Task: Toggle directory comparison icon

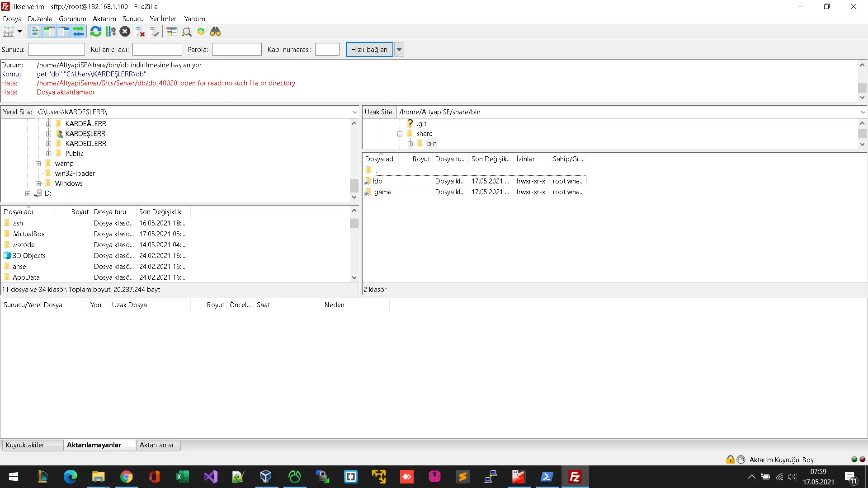Action: point(187,32)
